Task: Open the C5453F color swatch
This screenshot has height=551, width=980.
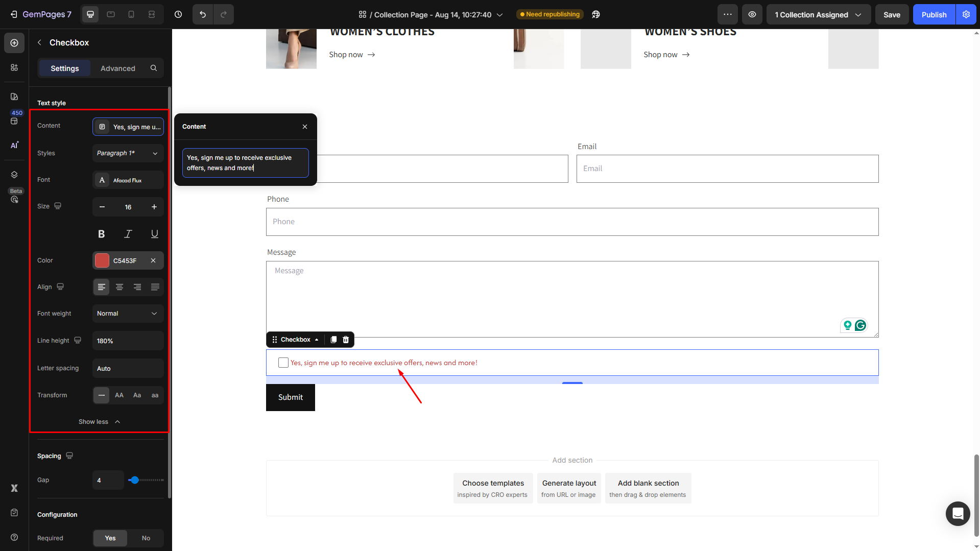Action: (x=102, y=260)
